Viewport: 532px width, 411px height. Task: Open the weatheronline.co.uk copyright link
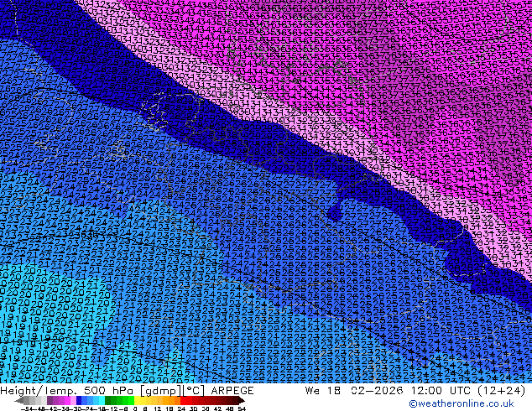tap(462, 403)
